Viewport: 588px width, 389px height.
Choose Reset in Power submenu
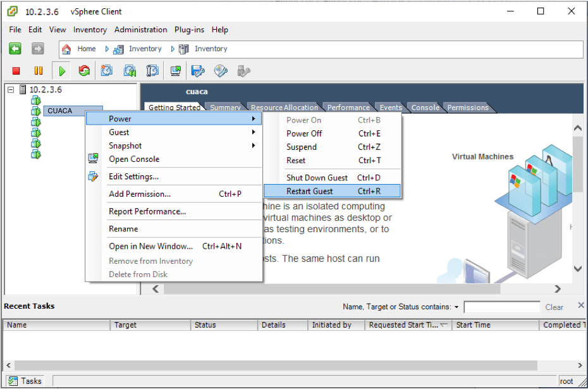point(332,161)
